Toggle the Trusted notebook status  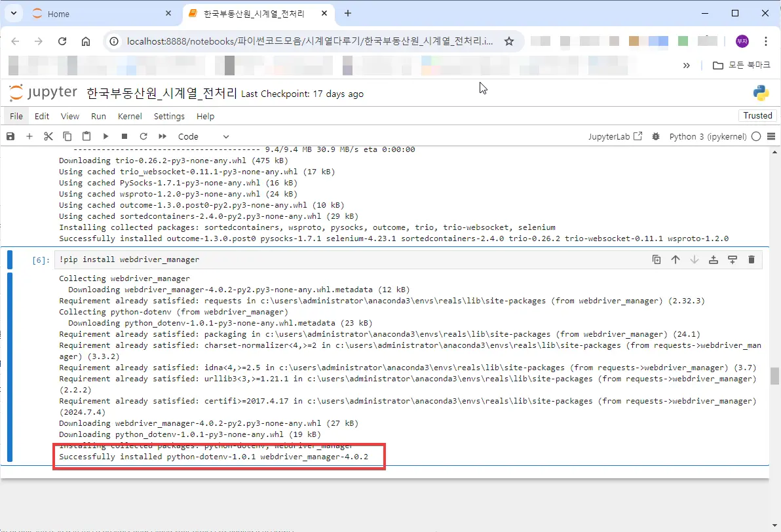(x=757, y=116)
